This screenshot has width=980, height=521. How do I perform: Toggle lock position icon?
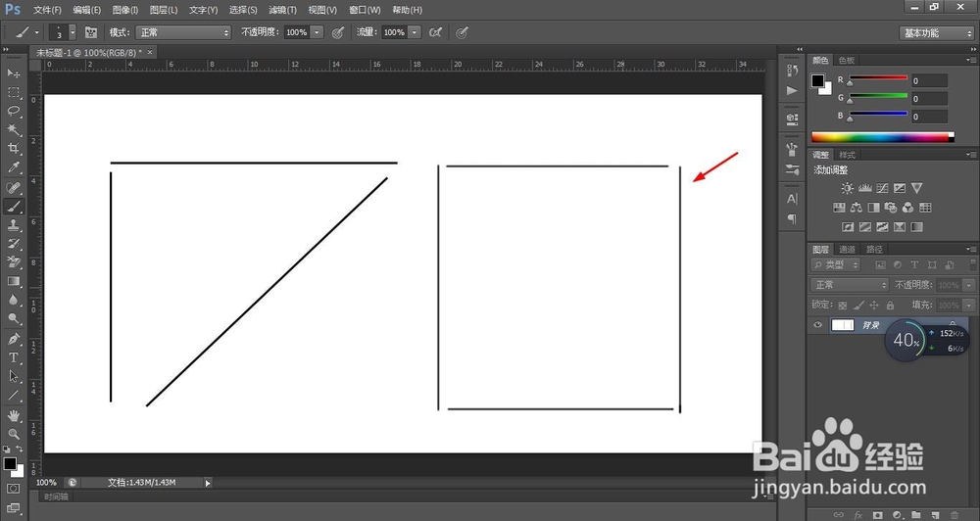coord(874,305)
